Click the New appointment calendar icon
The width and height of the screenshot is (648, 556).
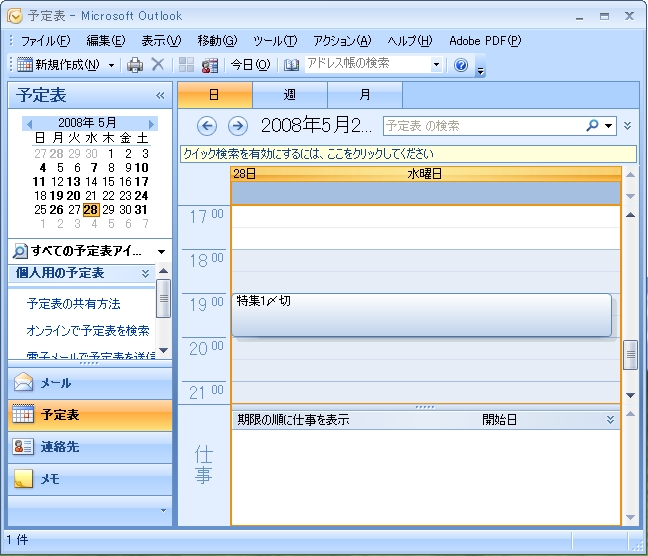(x=25, y=65)
